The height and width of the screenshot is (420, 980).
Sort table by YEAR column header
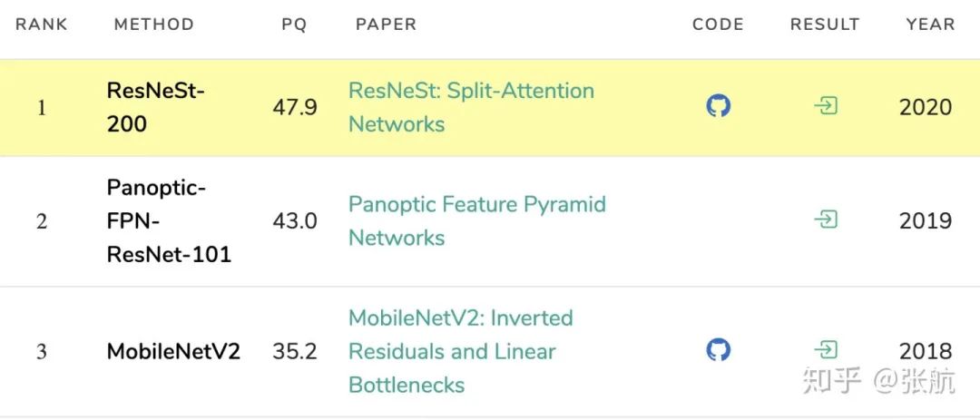point(930,24)
